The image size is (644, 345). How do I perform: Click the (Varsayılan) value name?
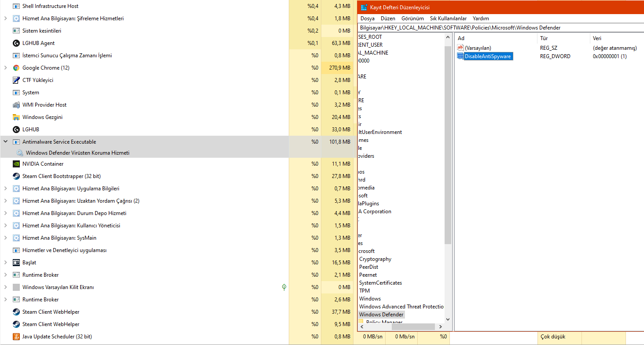pyautogui.click(x=478, y=48)
